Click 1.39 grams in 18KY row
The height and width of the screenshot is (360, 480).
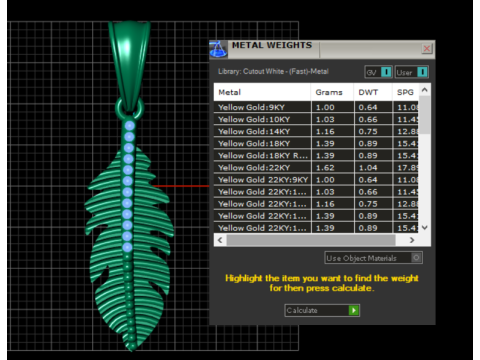point(325,143)
